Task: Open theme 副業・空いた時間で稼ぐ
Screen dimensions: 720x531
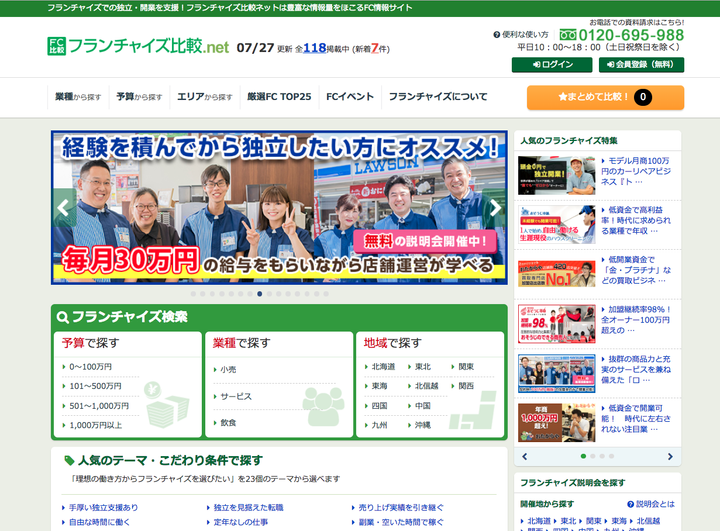Action: [401, 522]
